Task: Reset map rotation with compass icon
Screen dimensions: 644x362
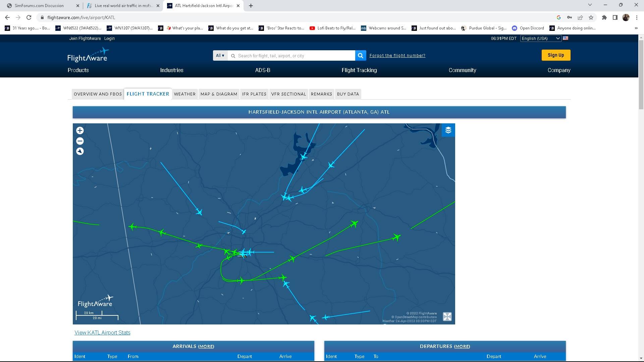Action: 80,152
